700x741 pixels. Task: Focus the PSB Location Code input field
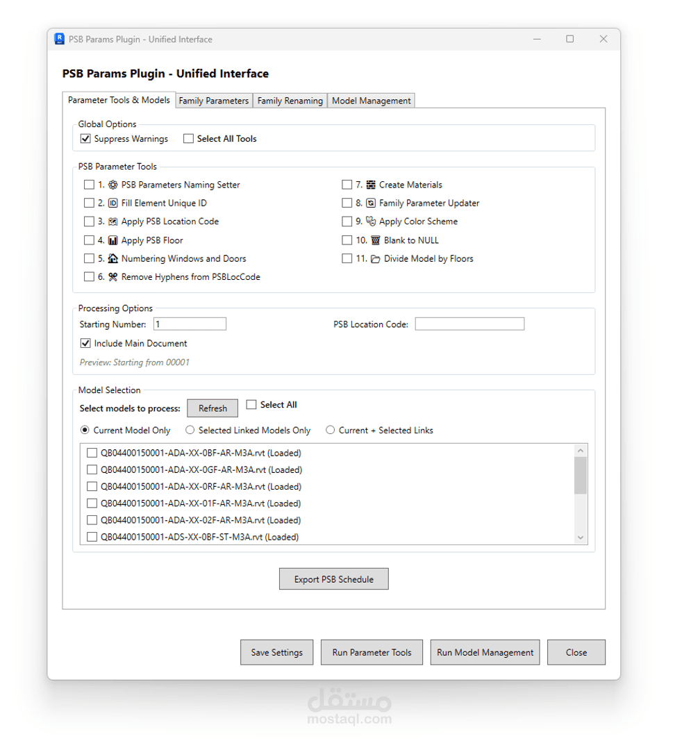pyautogui.click(x=469, y=324)
